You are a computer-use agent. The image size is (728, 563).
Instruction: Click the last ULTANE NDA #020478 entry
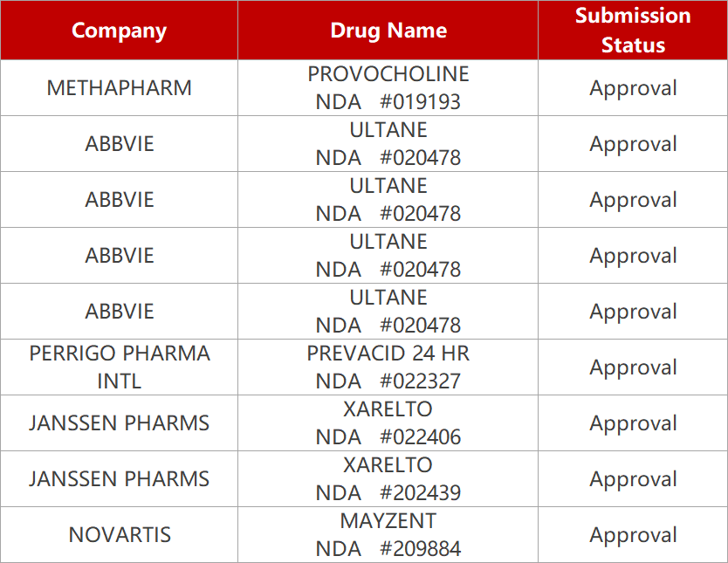[388, 312]
